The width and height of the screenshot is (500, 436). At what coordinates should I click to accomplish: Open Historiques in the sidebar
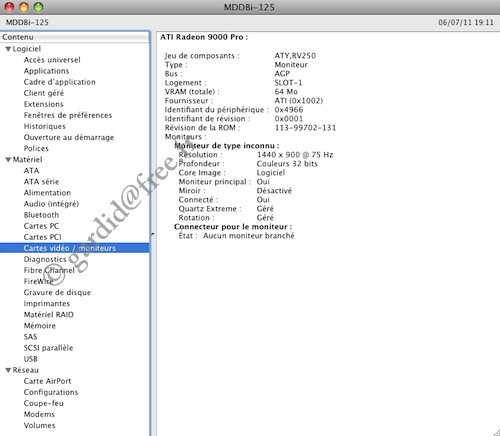[45, 126]
